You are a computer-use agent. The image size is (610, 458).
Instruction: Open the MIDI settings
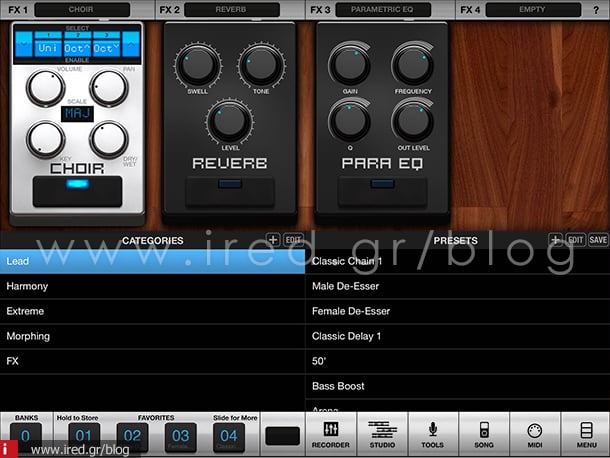pos(534,434)
